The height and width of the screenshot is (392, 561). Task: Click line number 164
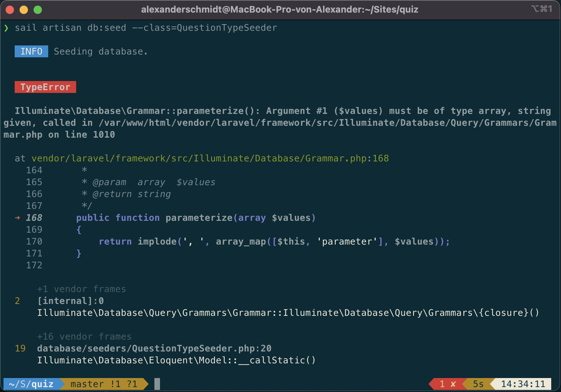34,170
